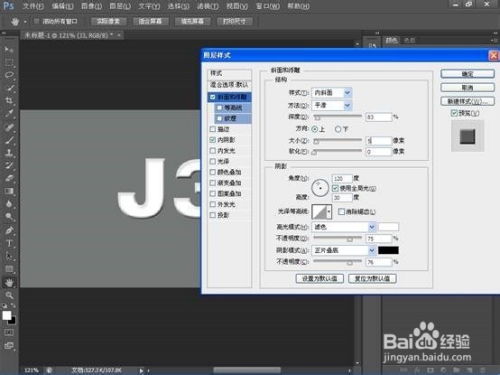
Task: Enable the 等高线 sub-option checkbox
Action: click(x=219, y=108)
